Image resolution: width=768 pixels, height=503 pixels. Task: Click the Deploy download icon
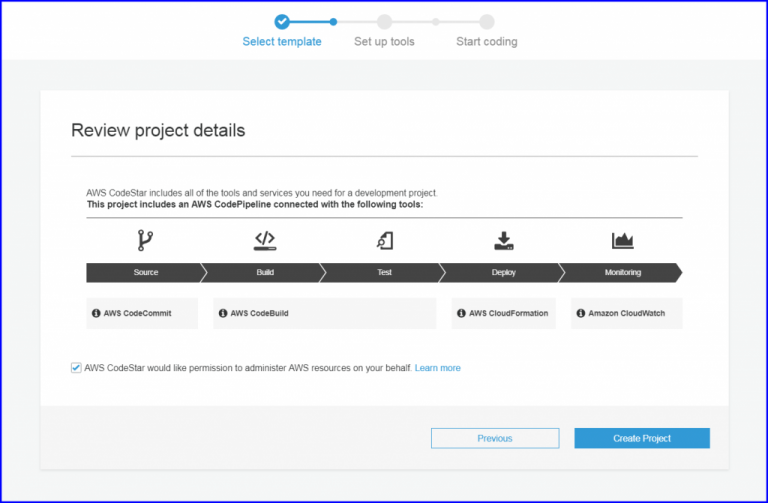point(504,240)
